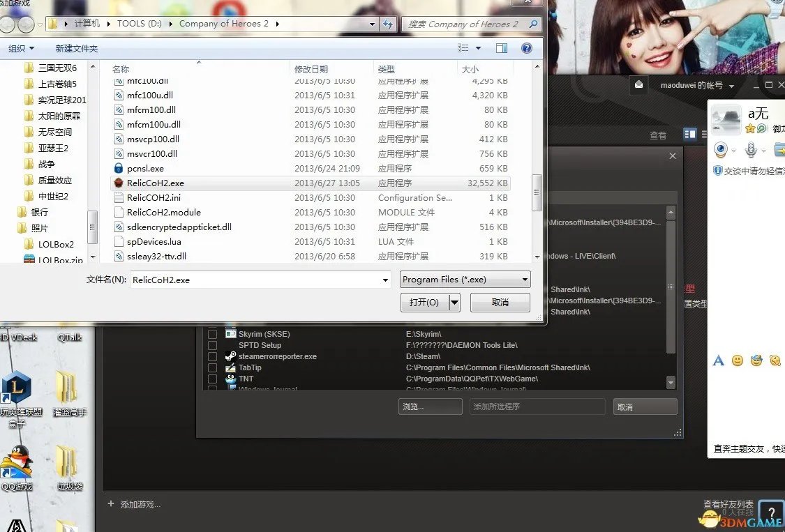Open the smiley emoticon picker in QQ chat

click(x=738, y=360)
